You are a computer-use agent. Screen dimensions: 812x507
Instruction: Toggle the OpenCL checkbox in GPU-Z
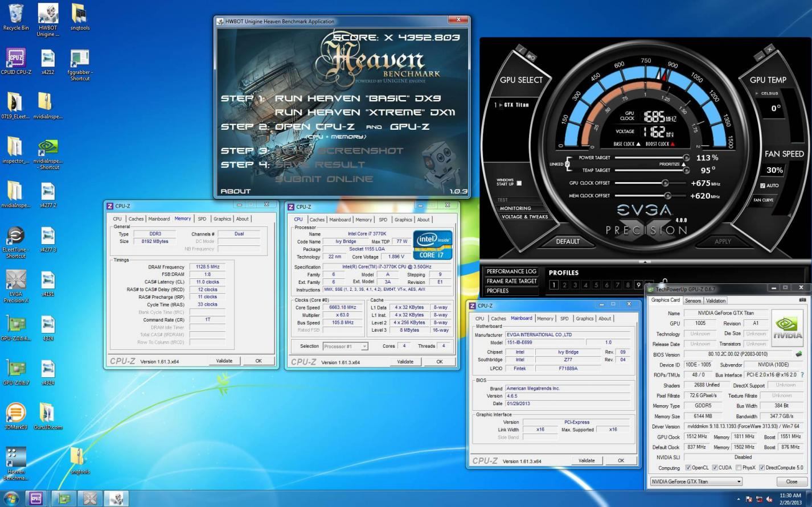point(688,468)
